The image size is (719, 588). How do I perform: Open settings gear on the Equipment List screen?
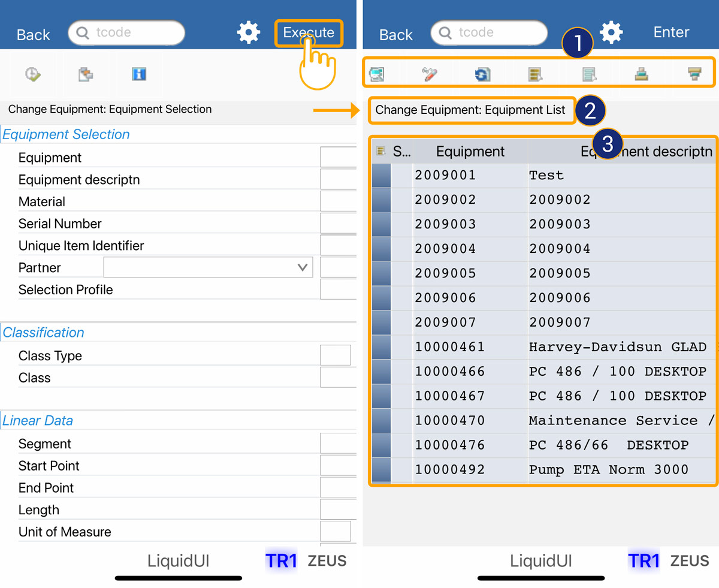tap(611, 32)
